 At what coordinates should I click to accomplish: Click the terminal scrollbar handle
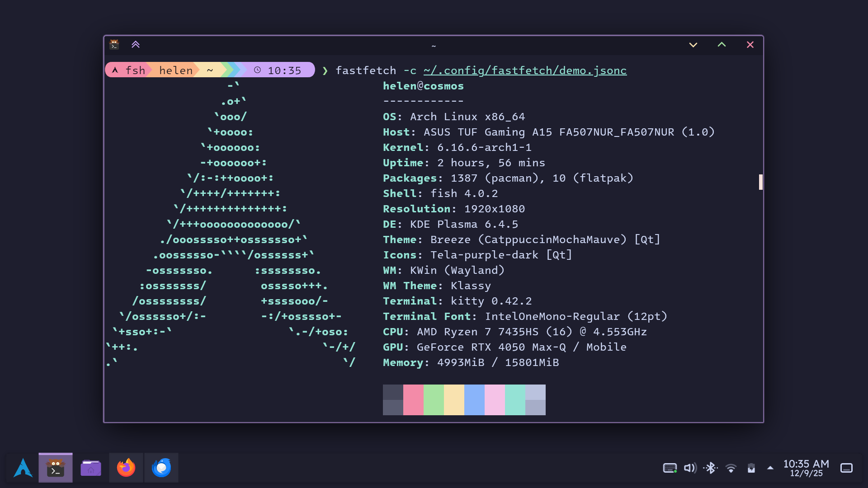[x=760, y=182]
